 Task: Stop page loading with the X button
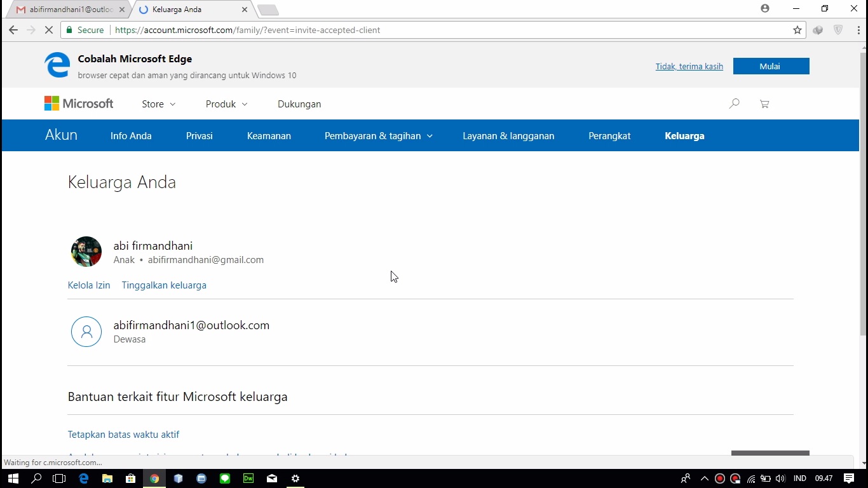click(49, 30)
